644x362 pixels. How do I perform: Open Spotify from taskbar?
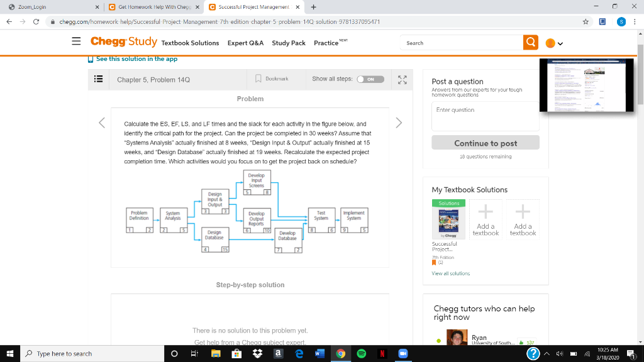(362, 353)
